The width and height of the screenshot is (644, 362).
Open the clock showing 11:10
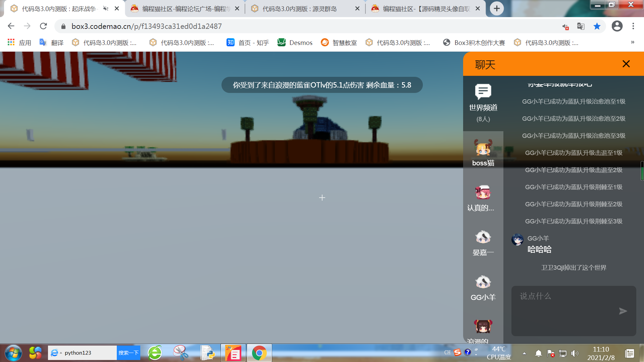pos(601,353)
